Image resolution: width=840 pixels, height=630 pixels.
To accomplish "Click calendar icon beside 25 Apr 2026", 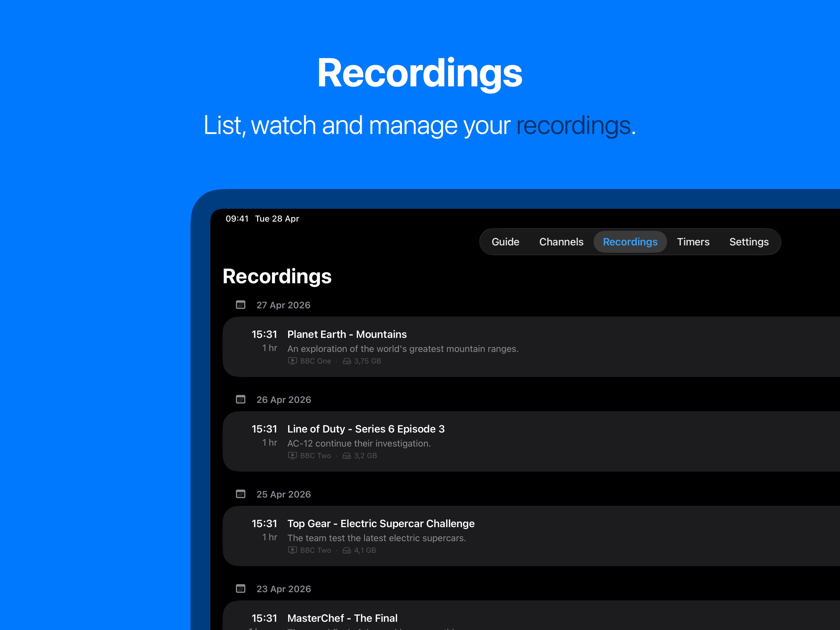I will coord(241,494).
